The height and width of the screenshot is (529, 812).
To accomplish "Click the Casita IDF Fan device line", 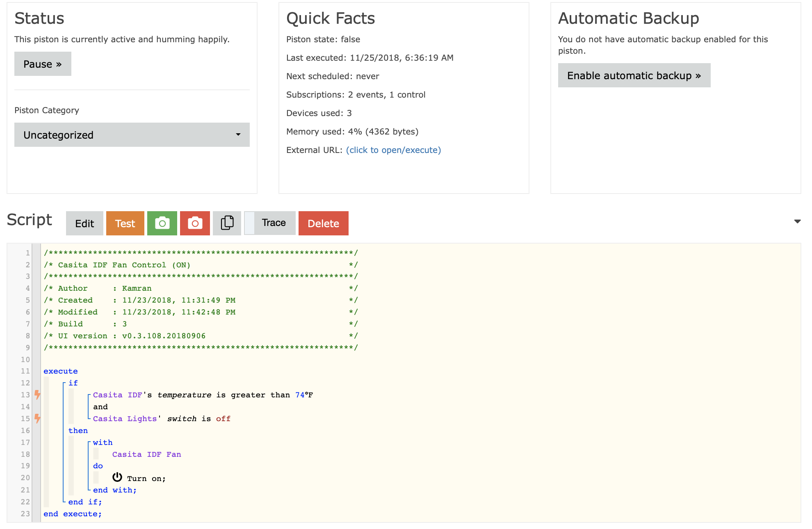I will [x=147, y=454].
